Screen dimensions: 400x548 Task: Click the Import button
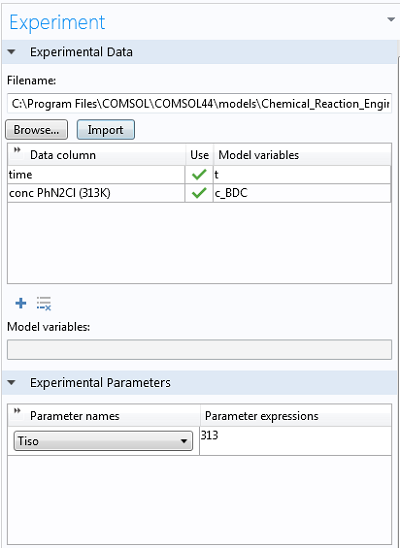(106, 130)
